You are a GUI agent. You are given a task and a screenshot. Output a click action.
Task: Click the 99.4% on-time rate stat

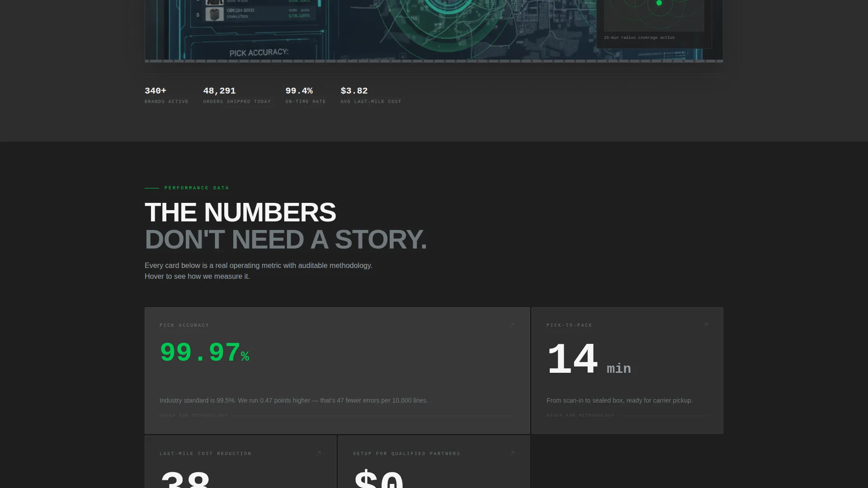306,95
